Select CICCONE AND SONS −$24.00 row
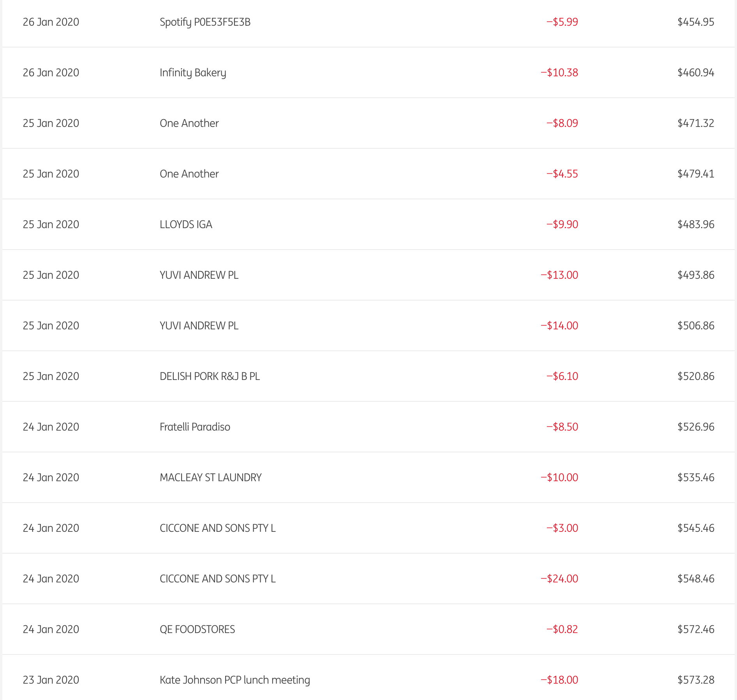The image size is (737, 700). click(217, 579)
